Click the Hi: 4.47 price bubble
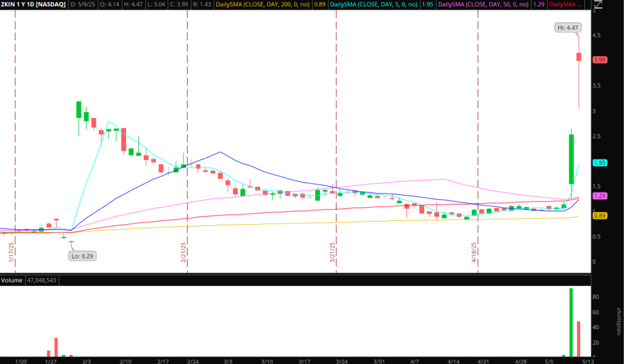Image resolution: width=624 pixels, height=364 pixels. 568,28
